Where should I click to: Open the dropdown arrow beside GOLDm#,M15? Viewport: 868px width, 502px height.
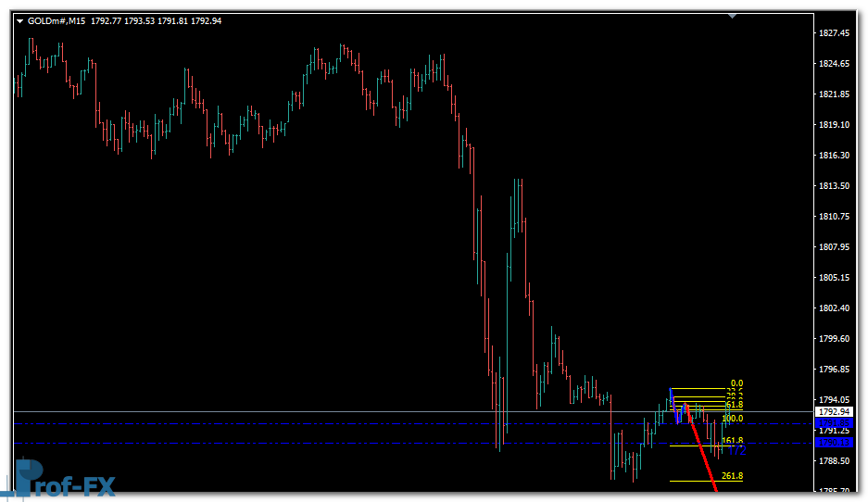(20, 20)
